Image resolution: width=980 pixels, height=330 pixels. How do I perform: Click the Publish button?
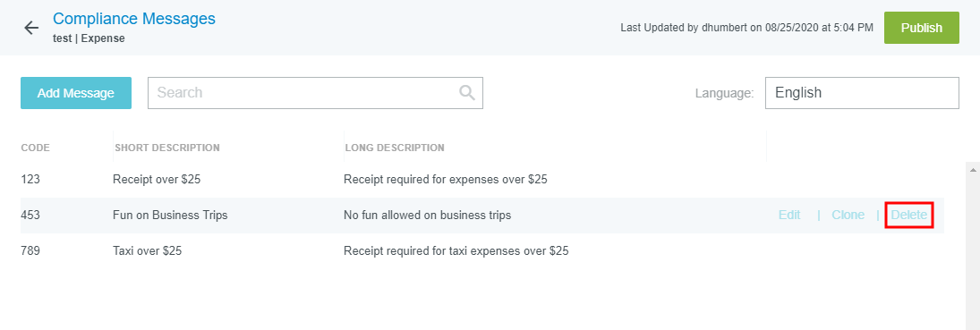tap(921, 28)
